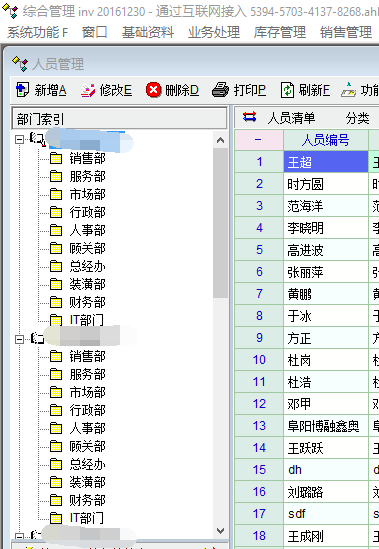Click the department tree scroll-down arrow
The image size is (379, 549).
(220, 531)
